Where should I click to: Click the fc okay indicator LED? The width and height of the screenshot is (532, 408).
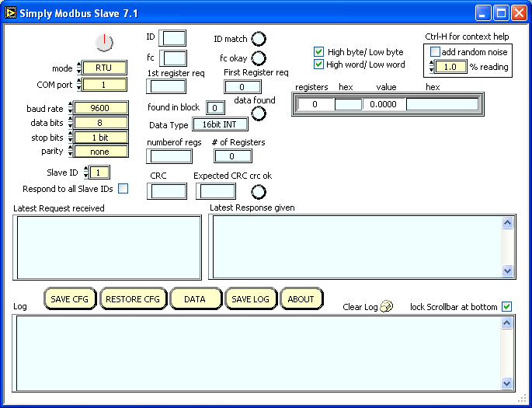tap(259, 58)
